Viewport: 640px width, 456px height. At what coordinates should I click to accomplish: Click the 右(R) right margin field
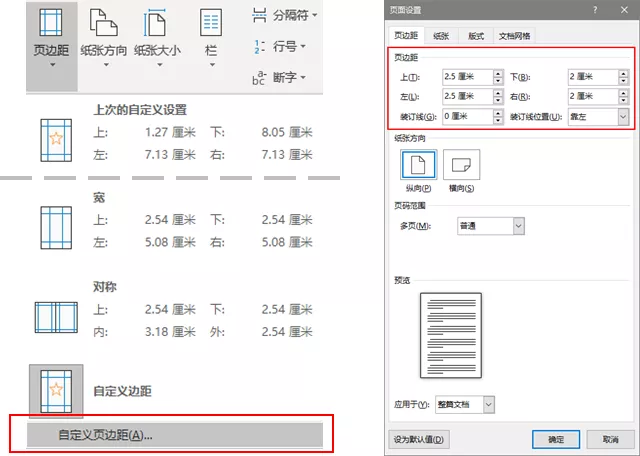coord(593,96)
